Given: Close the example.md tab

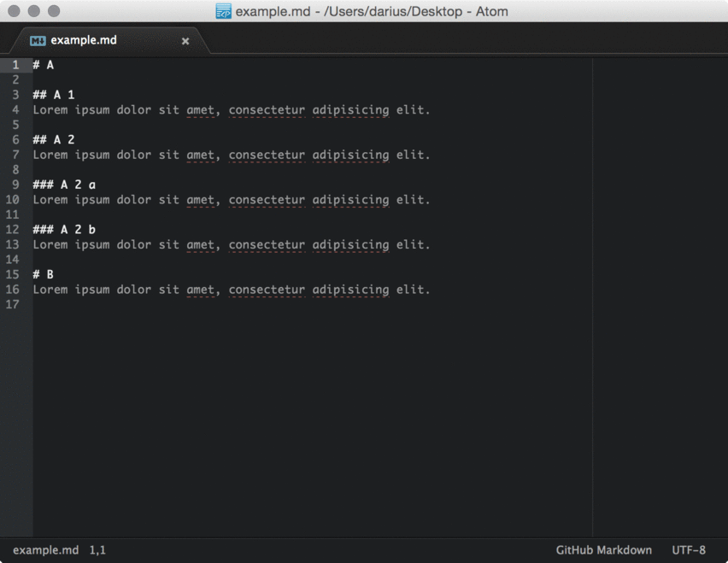Looking at the screenshot, I should click(185, 41).
